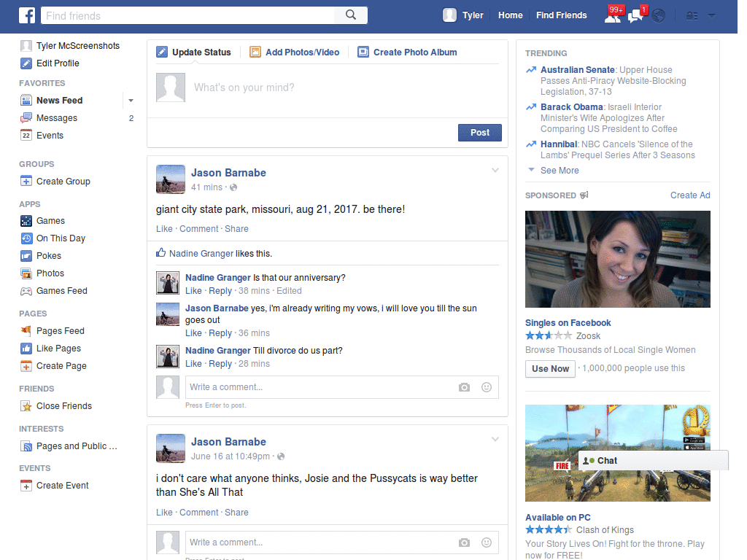Open messages icon in top bar
This screenshot has height=560, width=747.
click(x=635, y=16)
